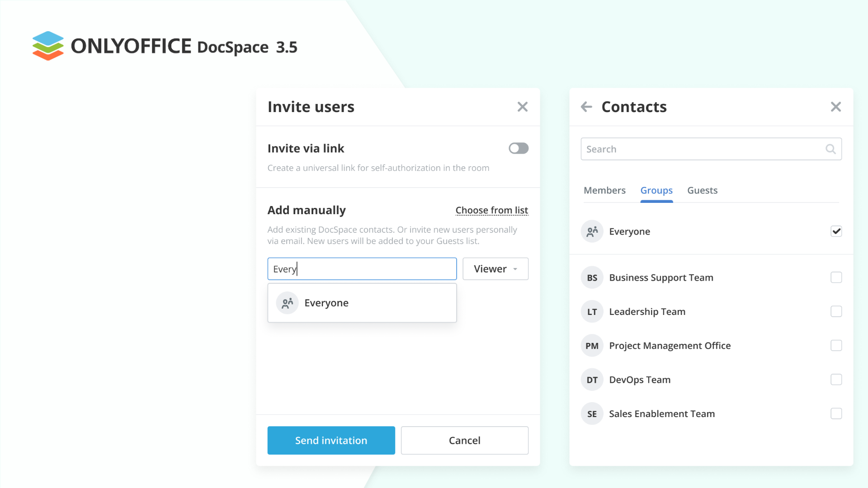
Task: Click the search magnifier icon in Contacts
Action: click(830, 149)
